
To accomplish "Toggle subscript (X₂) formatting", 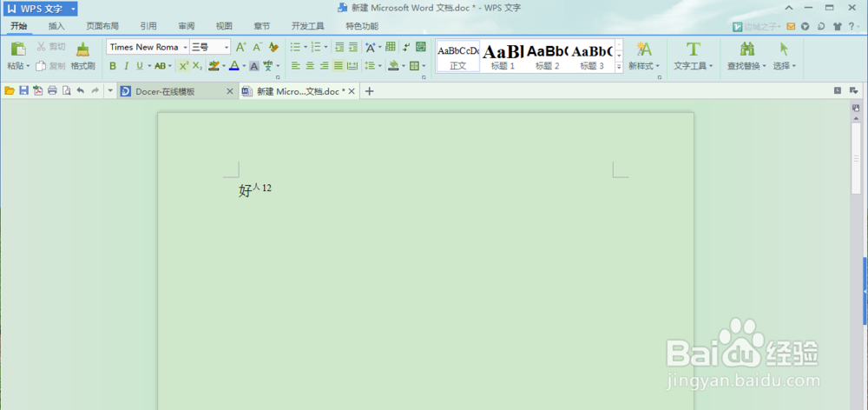I will tap(198, 66).
